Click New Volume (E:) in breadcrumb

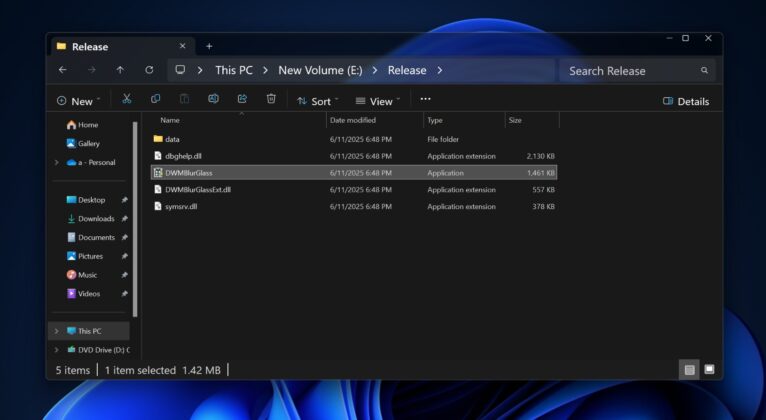pyautogui.click(x=320, y=70)
